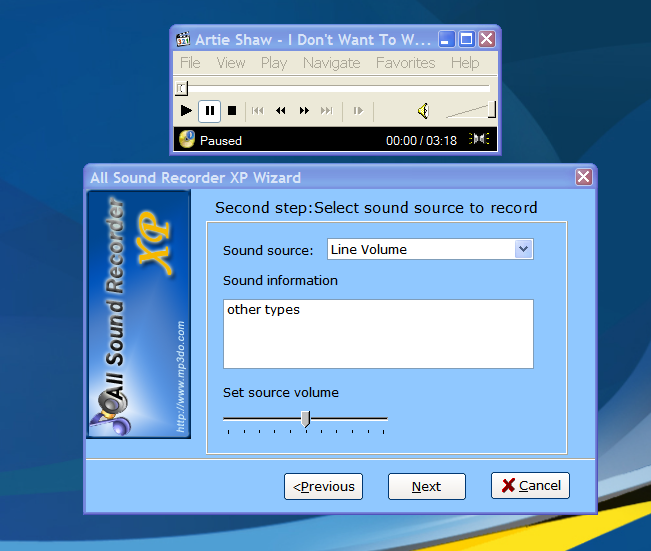Open the Play menu
Viewport: 651px width, 551px height.
pos(273,63)
